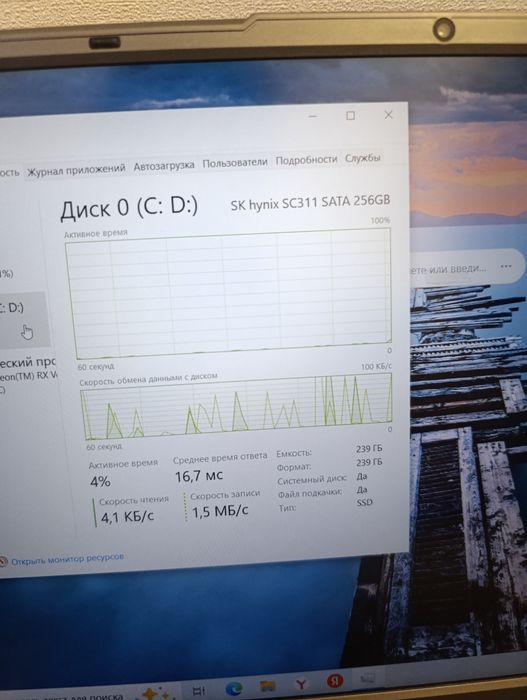Click the Емкость label

(x=294, y=454)
